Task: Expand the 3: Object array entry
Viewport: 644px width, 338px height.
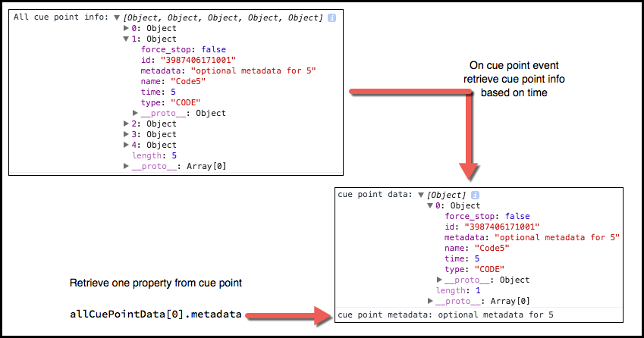Action: click(127, 134)
